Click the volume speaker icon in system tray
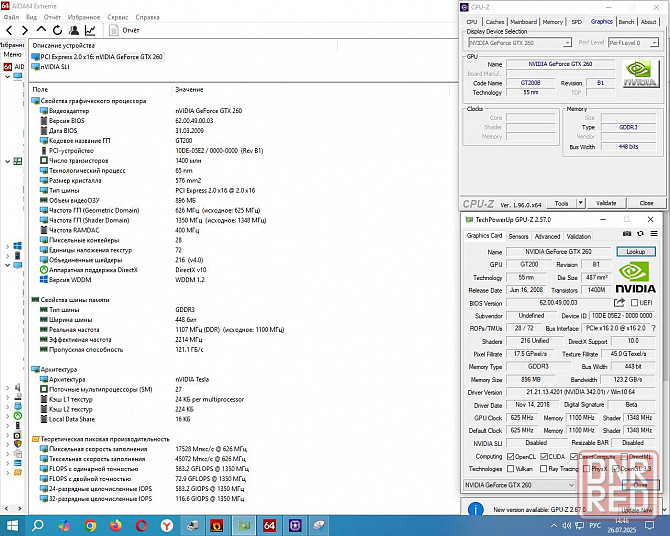Viewport: 670px width, 536px height. coord(567,525)
